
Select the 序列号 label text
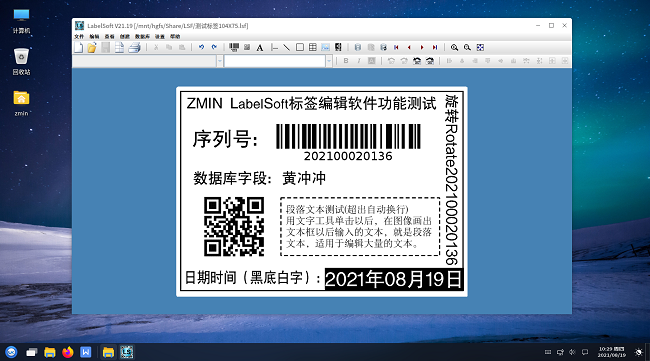tap(225, 139)
